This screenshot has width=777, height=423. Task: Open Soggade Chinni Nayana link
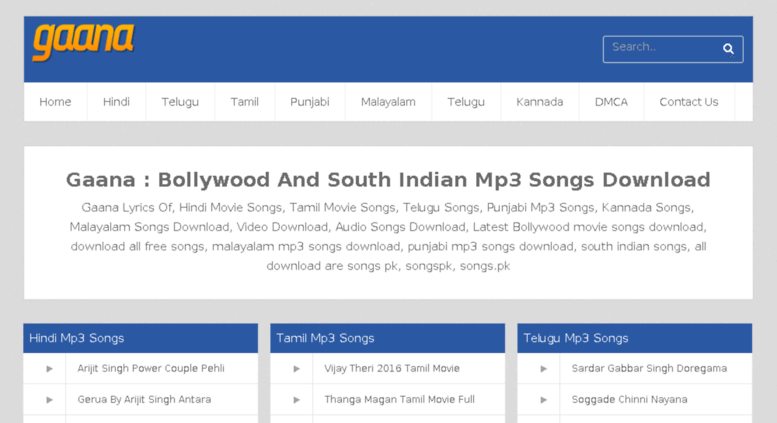tap(629, 399)
